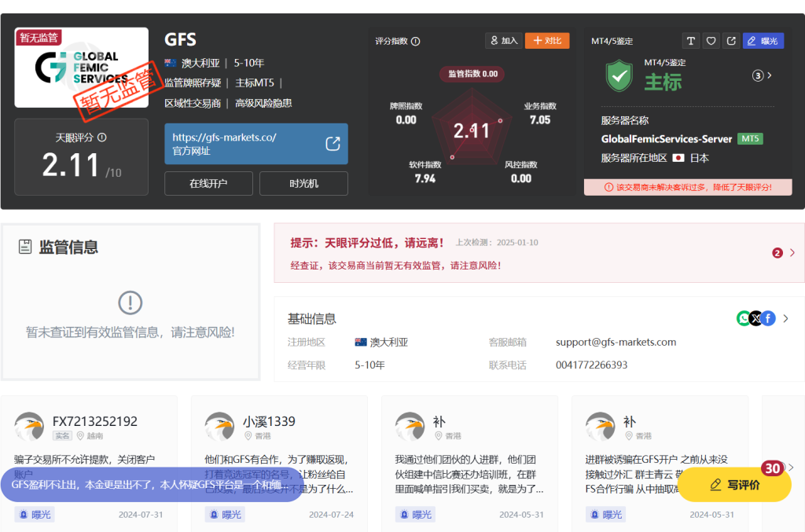This screenshot has width=805, height=532.
Task: Click the 主标MT5 tag in header
Action: pyautogui.click(x=255, y=83)
